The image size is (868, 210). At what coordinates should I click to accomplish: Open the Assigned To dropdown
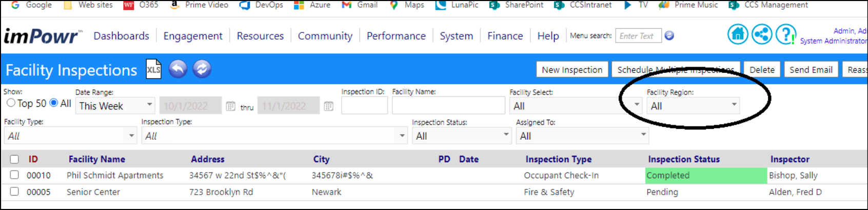click(582, 136)
